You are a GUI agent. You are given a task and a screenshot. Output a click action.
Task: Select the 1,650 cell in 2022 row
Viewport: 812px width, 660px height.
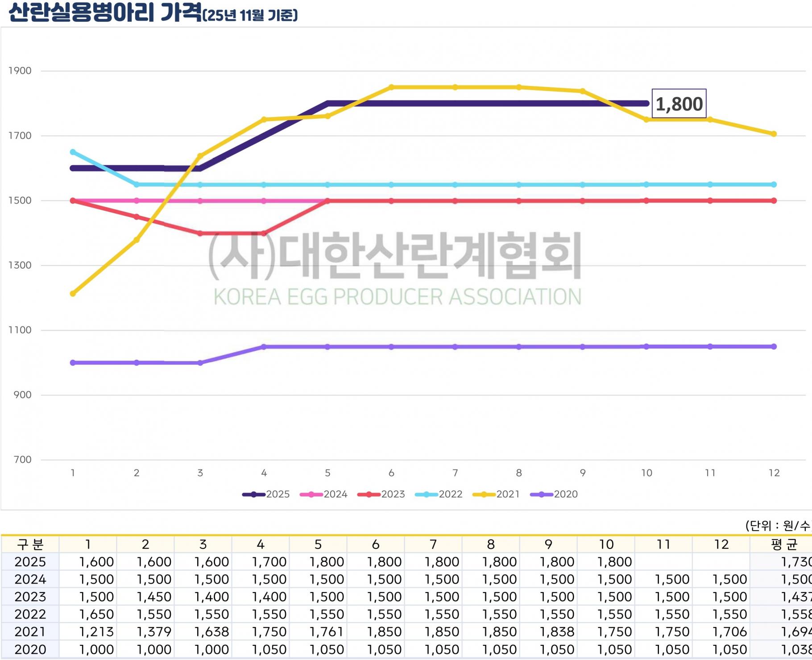(x=96, y=614)
